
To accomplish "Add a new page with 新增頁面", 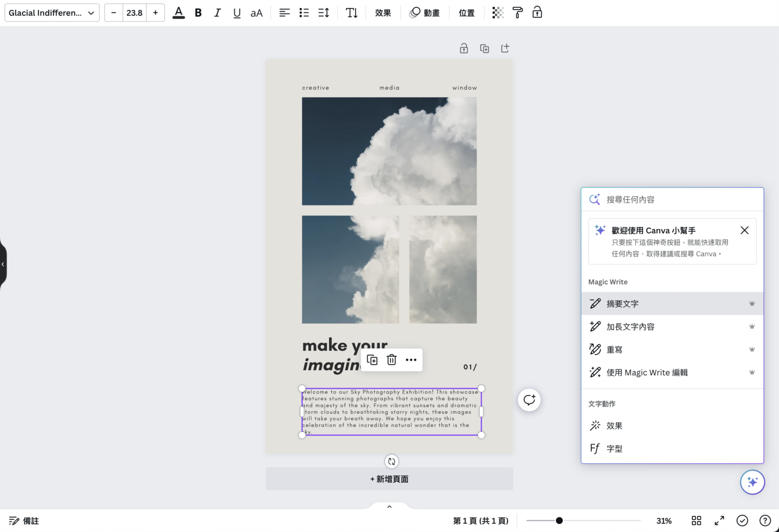I will point(389,478).
